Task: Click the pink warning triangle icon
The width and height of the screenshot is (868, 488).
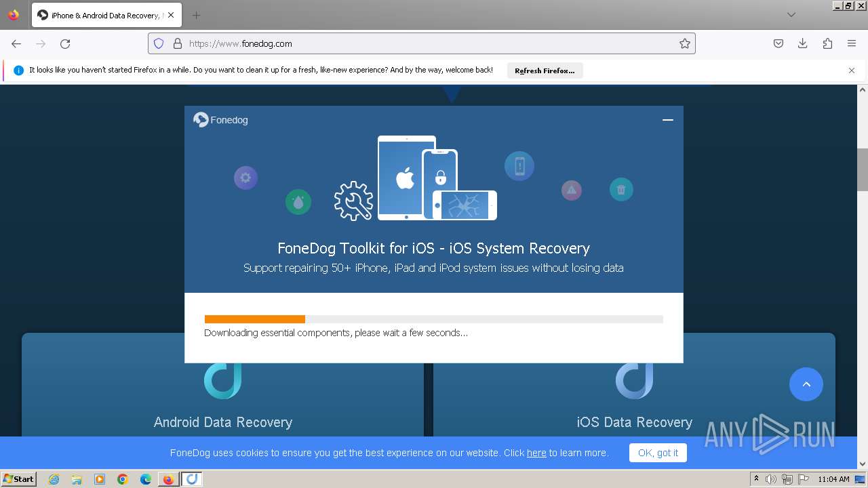Action: [x=572, y=190]
